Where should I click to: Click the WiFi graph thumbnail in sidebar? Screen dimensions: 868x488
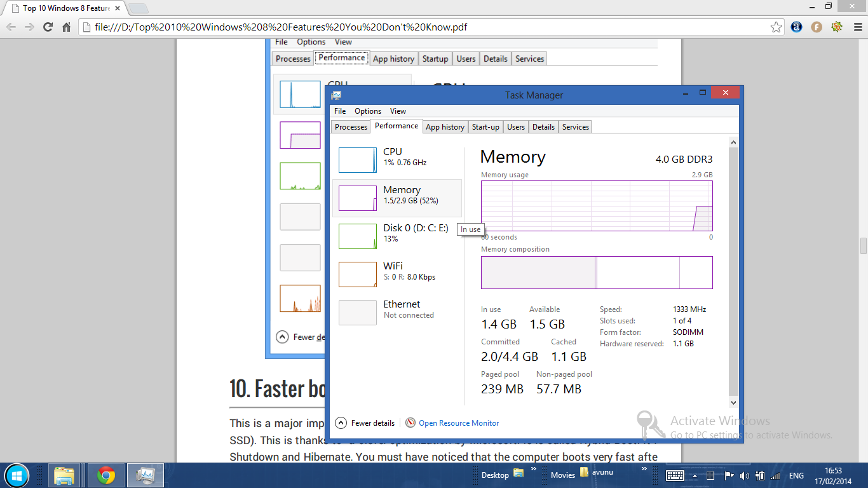point(358,274)
